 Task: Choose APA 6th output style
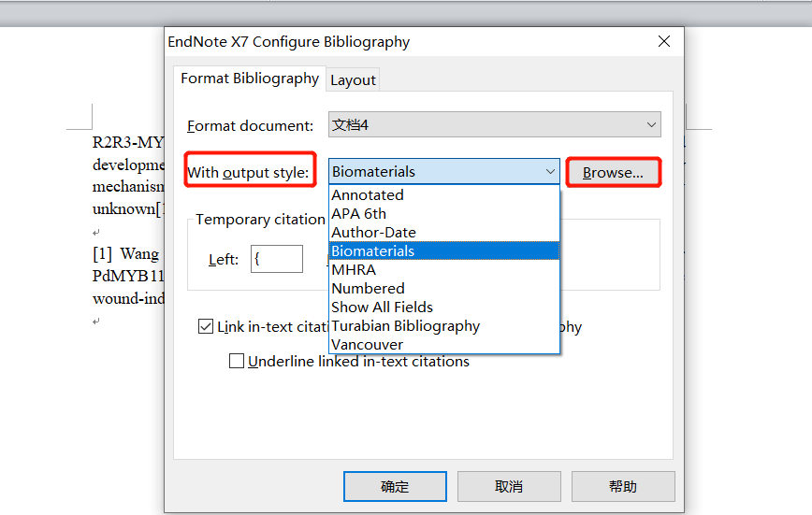pos(444,214)
